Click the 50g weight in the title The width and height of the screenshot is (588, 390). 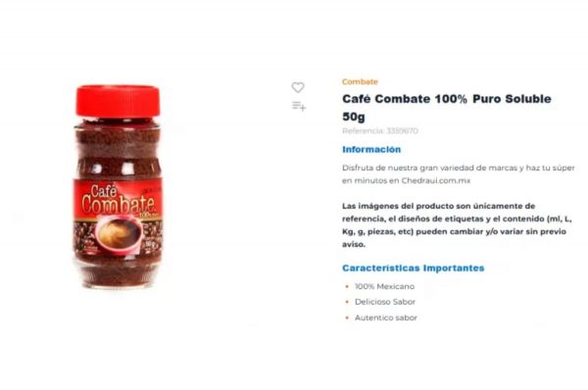click(353, 117)
